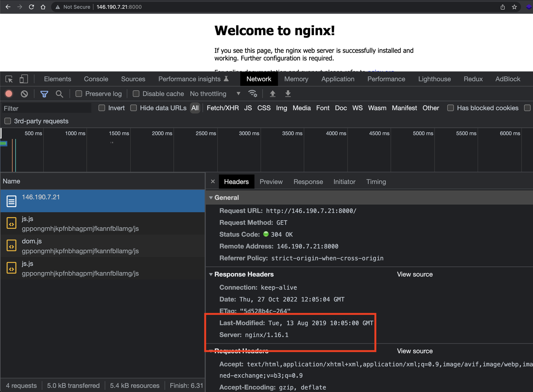Open the Initiator detail tab
The image size is (533, 392).
[344, 182]
